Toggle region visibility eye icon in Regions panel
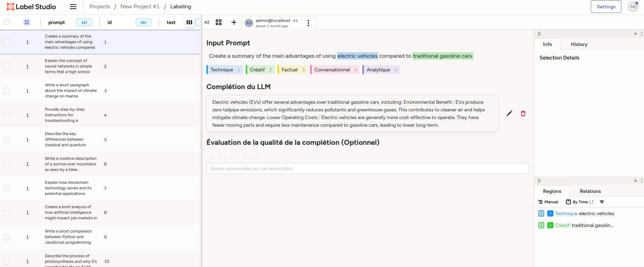Viewport: 644px width, 267px height. 602,202
